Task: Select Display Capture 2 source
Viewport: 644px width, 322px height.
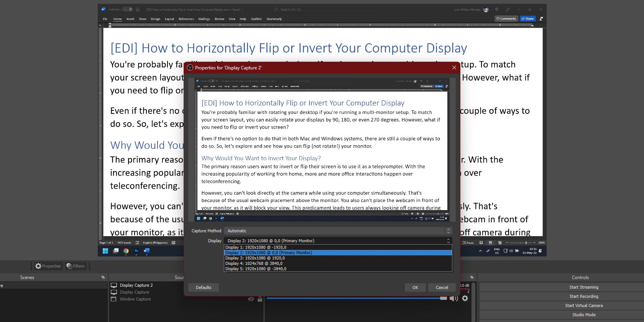Action: (x=136, y=285)
